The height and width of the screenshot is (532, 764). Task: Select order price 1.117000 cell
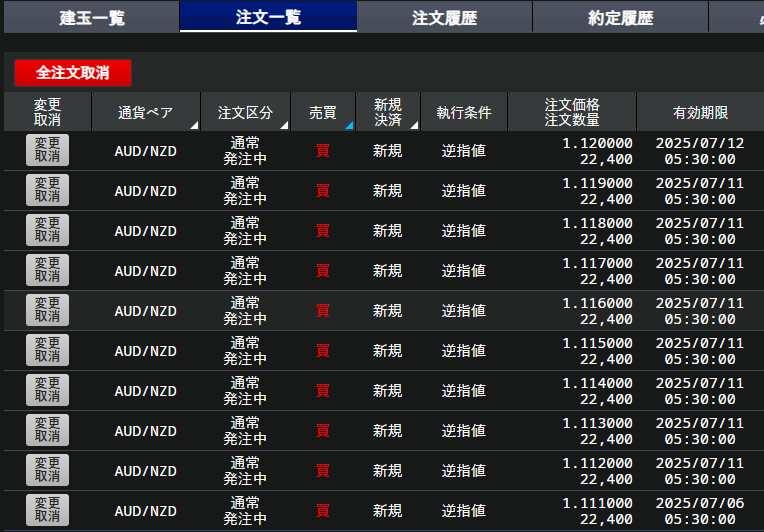597,263
